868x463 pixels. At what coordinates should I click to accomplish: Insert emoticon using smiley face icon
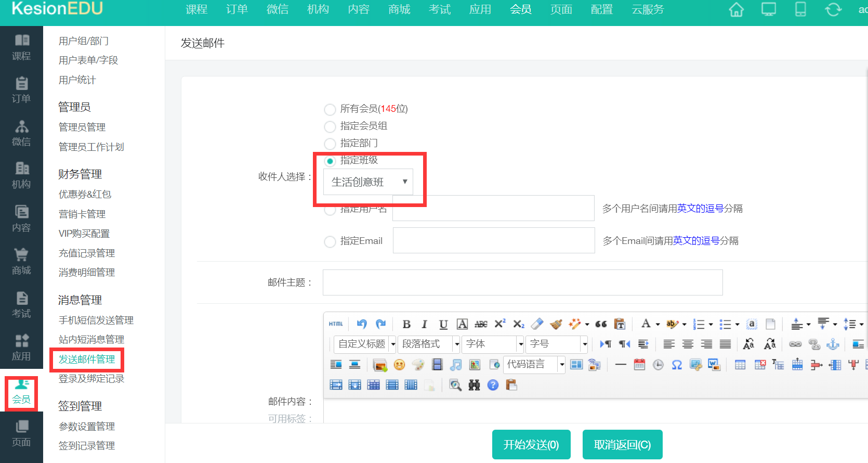(x=399, y=365)
